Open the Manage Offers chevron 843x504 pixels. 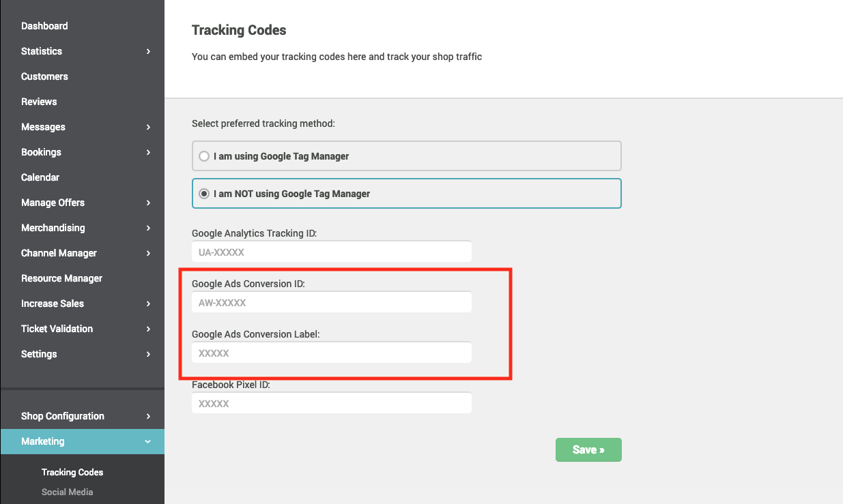(x=148, y=203)
